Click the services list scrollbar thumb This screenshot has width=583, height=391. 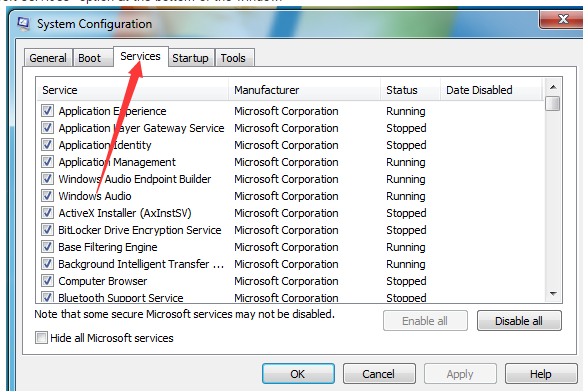tap(553, 103)
